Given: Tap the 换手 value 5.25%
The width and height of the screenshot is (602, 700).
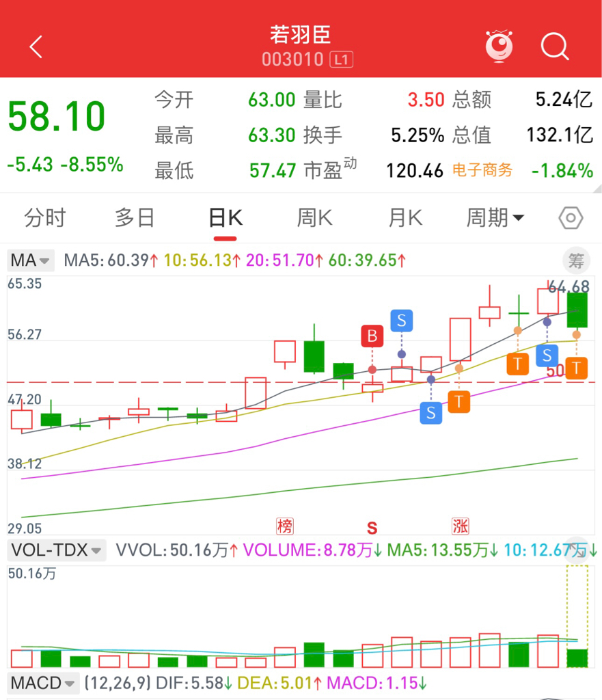Looking at the screenshot, I should pos(418,135).
